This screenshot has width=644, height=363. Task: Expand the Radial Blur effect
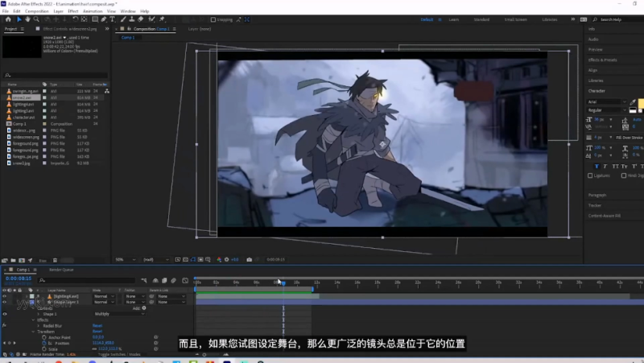39,326
